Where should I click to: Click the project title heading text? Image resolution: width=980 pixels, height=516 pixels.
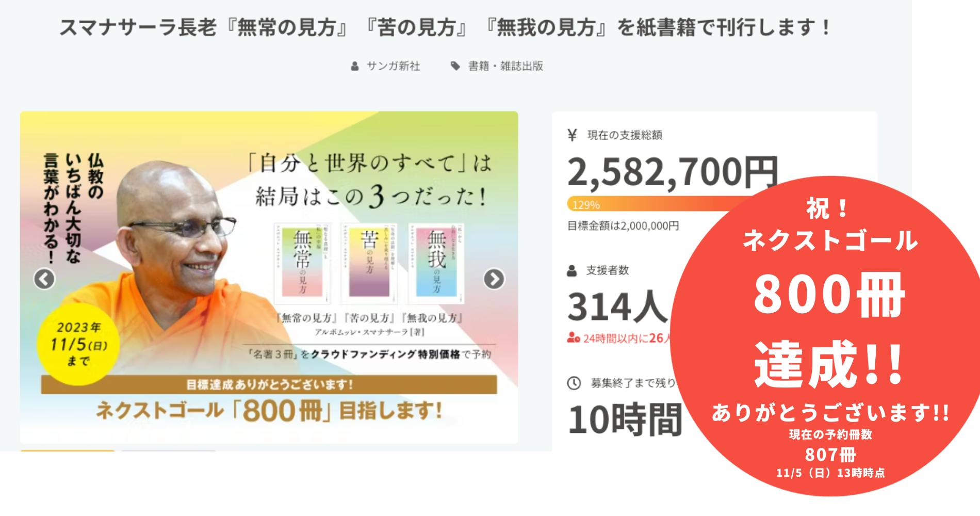click(x=445, y=27)
